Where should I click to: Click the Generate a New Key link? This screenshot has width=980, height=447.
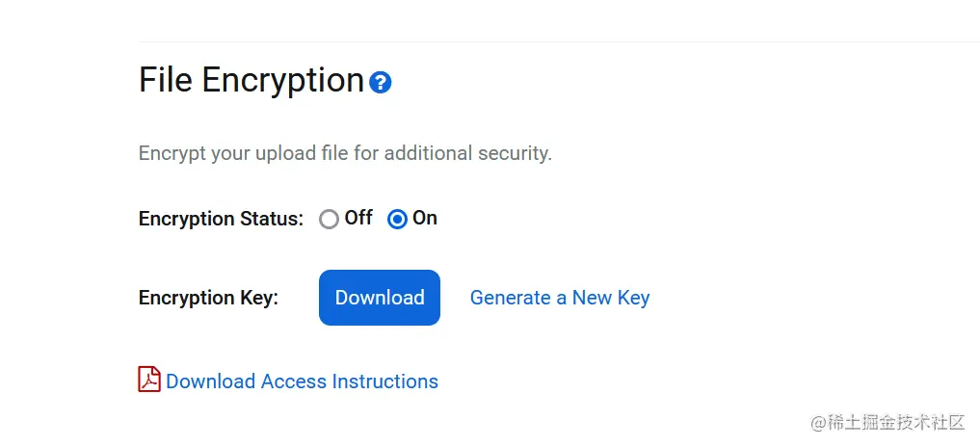[x=560, y=298]
